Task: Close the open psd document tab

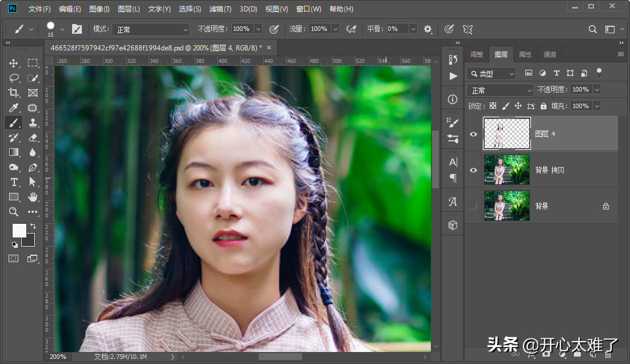Action: 268,48
